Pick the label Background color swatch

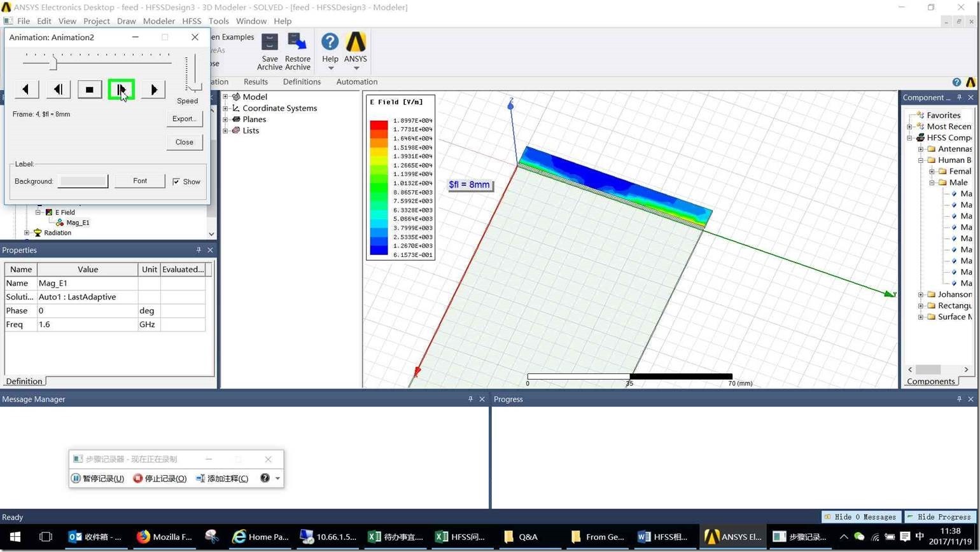83,181
